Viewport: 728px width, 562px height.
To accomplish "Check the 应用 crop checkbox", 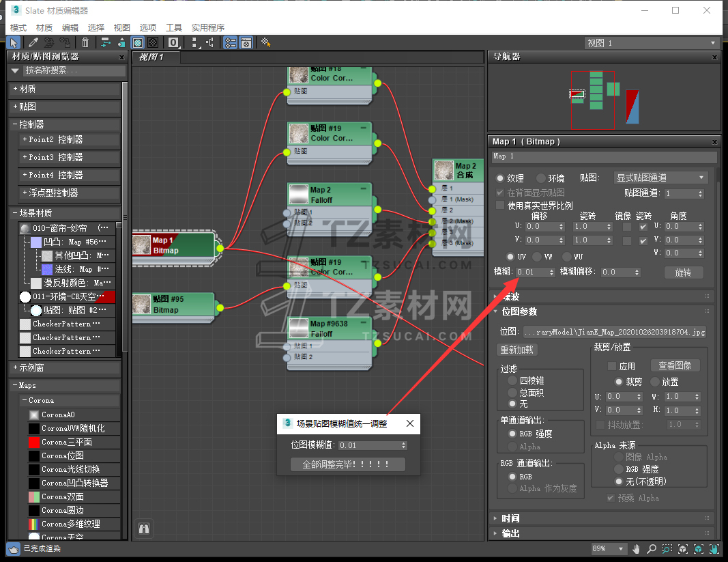I will pyautogui.click(x=612, y=366).
